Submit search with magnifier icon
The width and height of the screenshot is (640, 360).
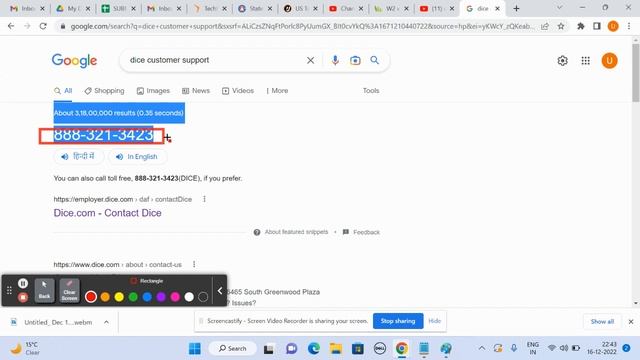click(x=374, y=60)
